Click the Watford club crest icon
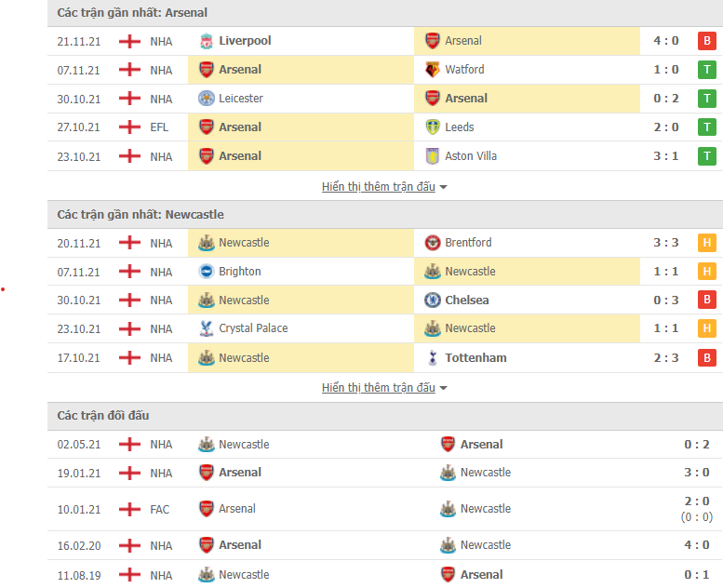This screenshot has height=588, width=723. pyautogui.click(x=433, y=70)
